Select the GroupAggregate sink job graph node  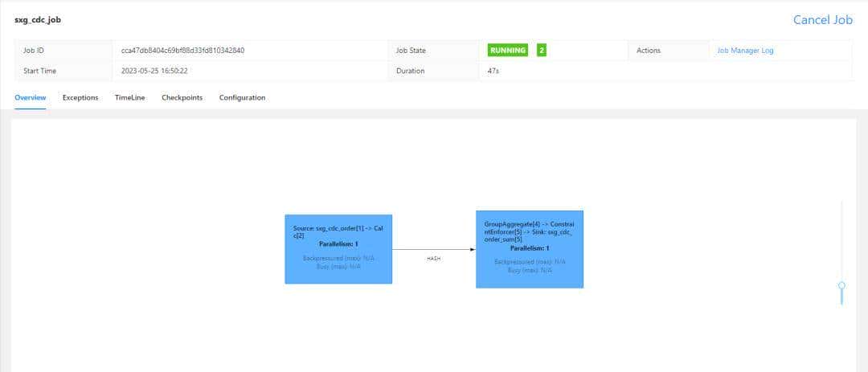[x=529, y=249]
